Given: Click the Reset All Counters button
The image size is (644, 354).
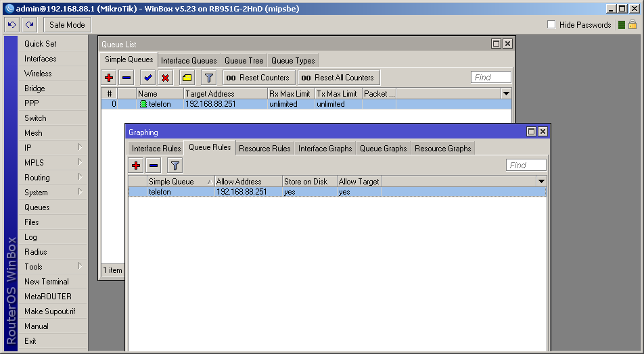Looking at the screenshot, I should (x=339, y=78).
